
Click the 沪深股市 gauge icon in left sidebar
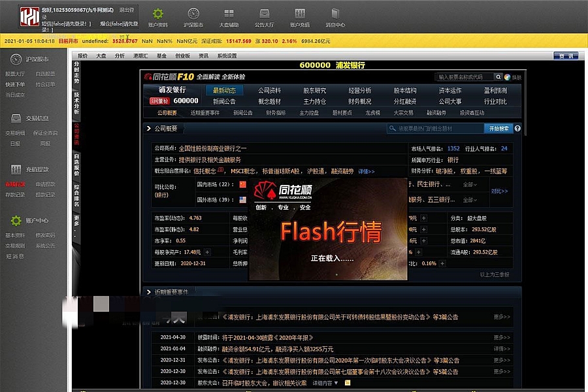point(16,59)
